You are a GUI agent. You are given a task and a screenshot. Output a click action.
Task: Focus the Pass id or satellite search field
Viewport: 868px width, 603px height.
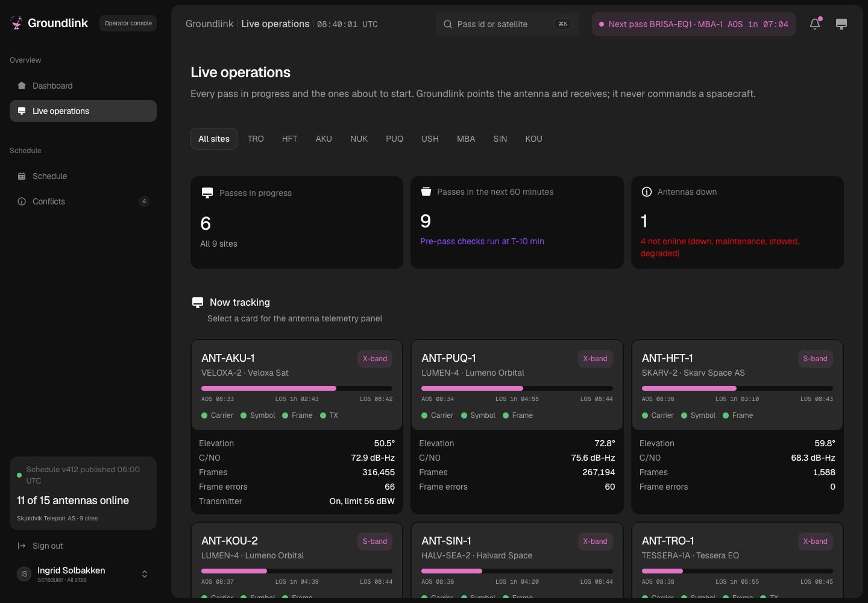click(508, 24)
